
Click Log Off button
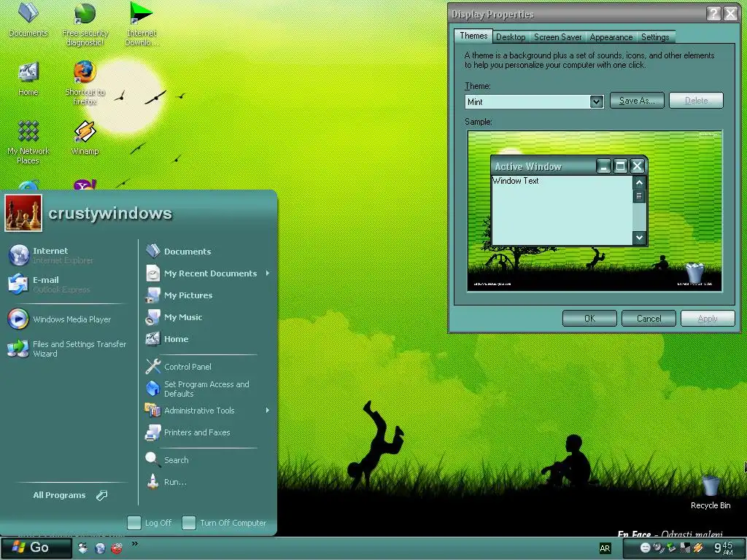(150, 523)
